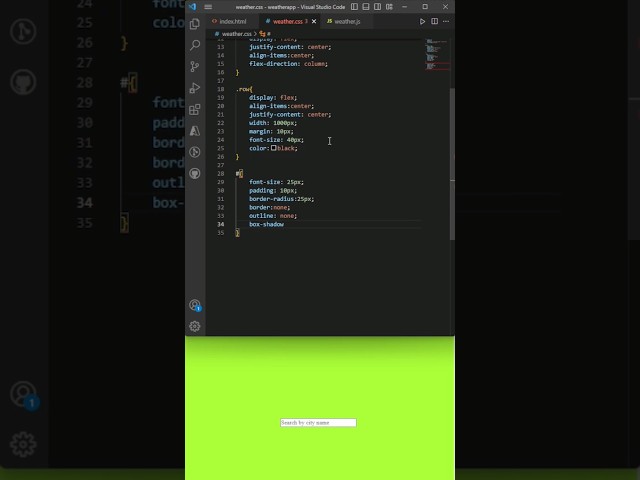Viewport: 640px width, 480px height.
Task: Click the border:none line
Action: (269, 207)
